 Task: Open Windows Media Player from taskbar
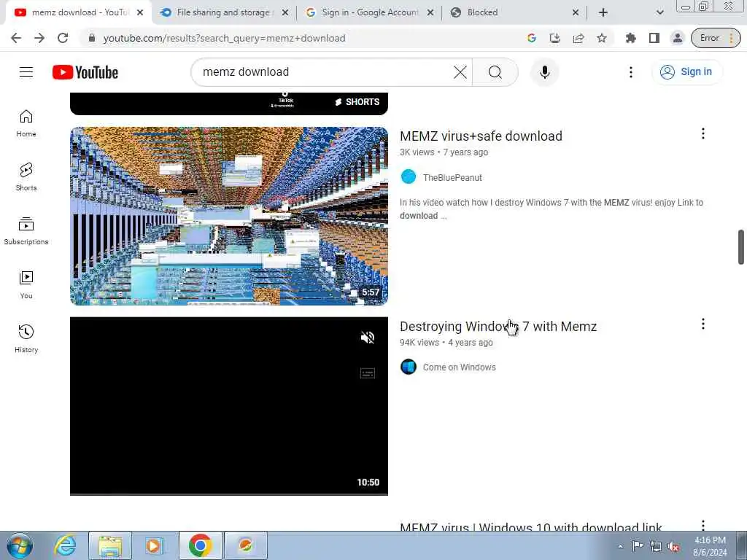pos(153,545)
